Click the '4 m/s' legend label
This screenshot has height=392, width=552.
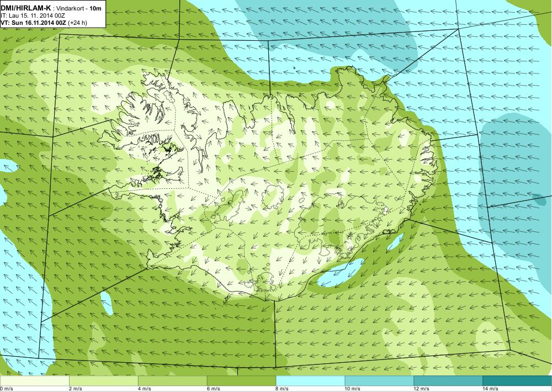tap(145, 389)
